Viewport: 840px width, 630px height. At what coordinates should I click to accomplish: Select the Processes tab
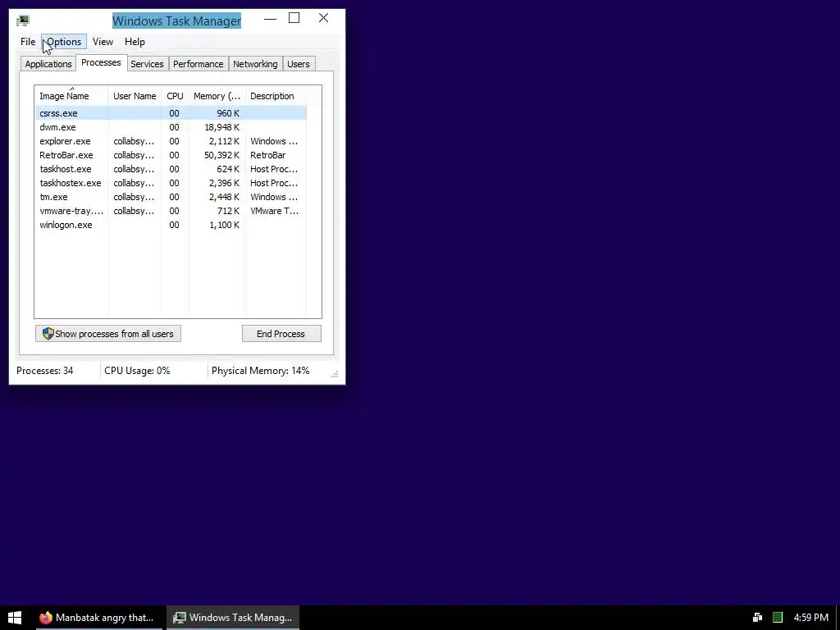(101, 62)
